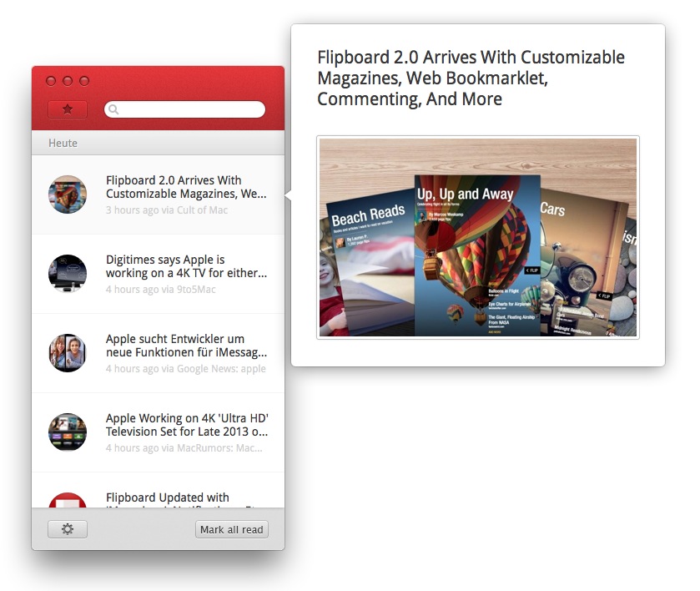Image resolution: width=700 pixels, height=591 pixels.
Task: Click the Flipboard magazines preview image
Action: [x=478, y=238]
